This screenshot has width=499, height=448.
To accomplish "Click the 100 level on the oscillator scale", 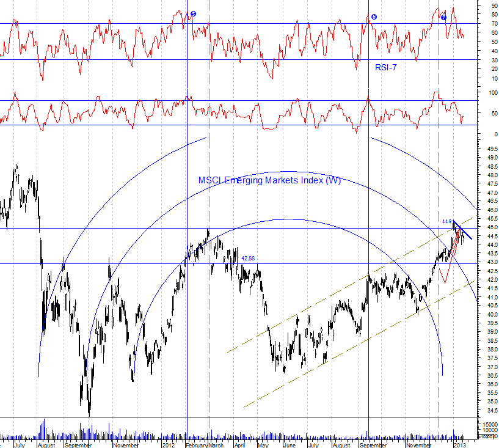I will coord(494,93).
